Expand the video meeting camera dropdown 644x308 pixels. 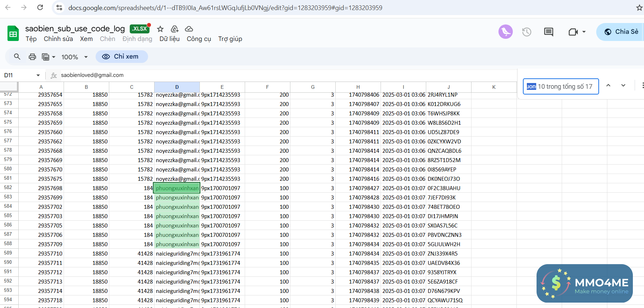pyautogui.click(x=584, y=32)
